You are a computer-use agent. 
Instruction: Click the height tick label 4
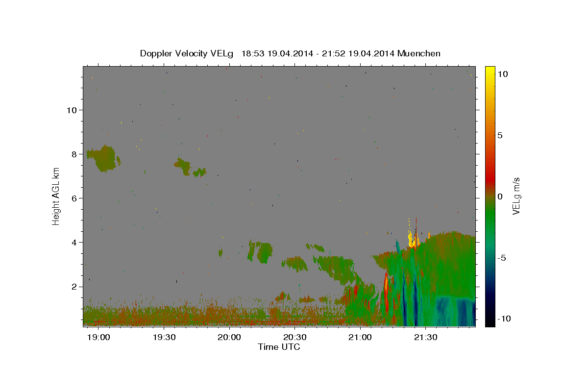(74, 243)
